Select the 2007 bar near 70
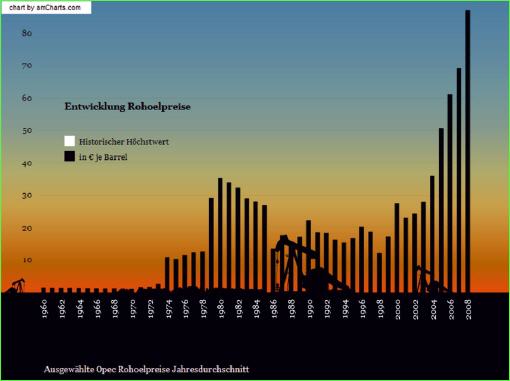The height and width of the screenshot is (381, 510). coord(459,180)
